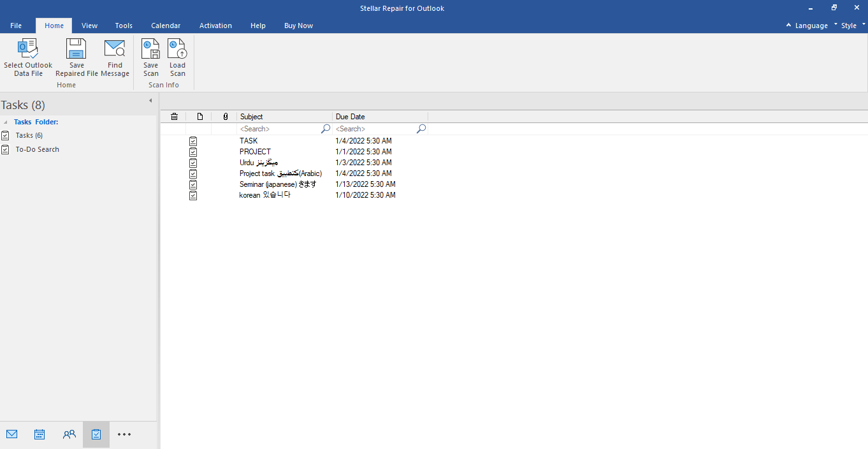Select the Home ribbon tab
The width and height of the screenshot is (868, 449).
(54, 26)
